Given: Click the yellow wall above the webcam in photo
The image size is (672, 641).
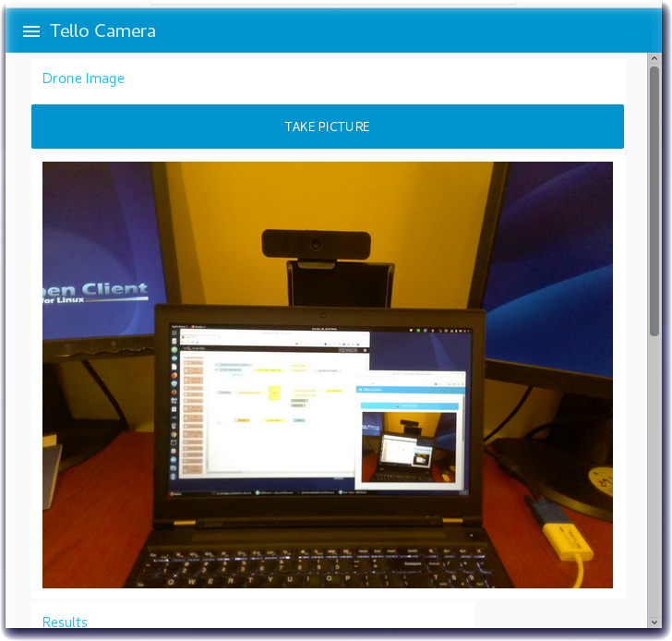Looking at the screenshot, I should tap(314, 194).
